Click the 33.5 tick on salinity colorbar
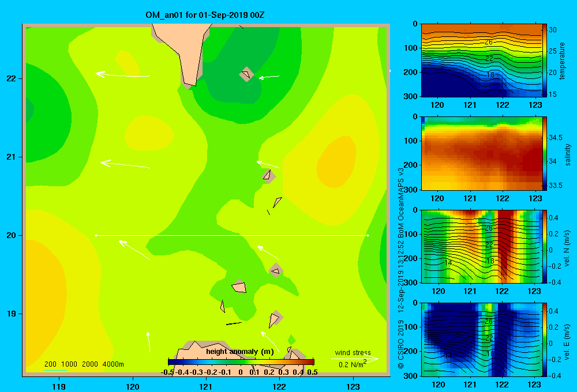Viewport: 577px width, 392px height. coord(556,186)
